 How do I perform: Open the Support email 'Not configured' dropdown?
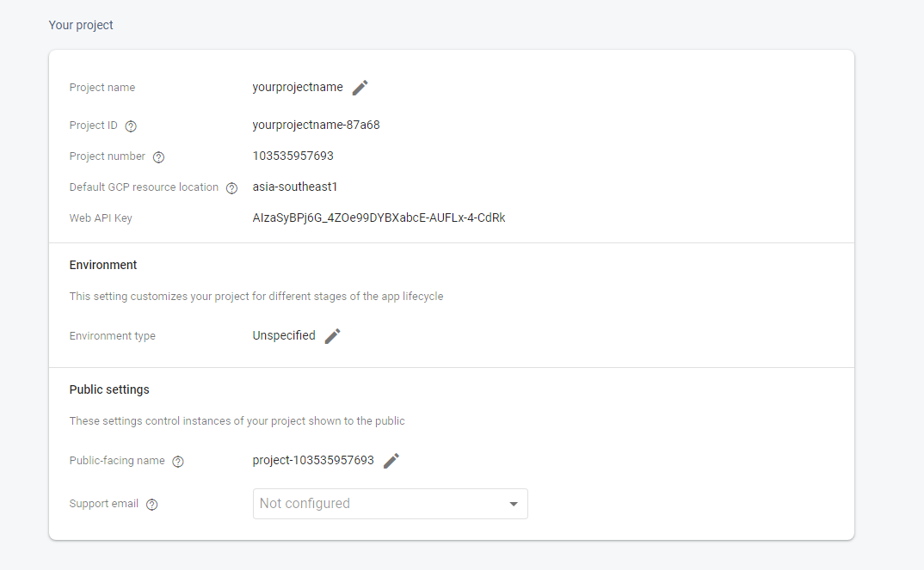379,504
